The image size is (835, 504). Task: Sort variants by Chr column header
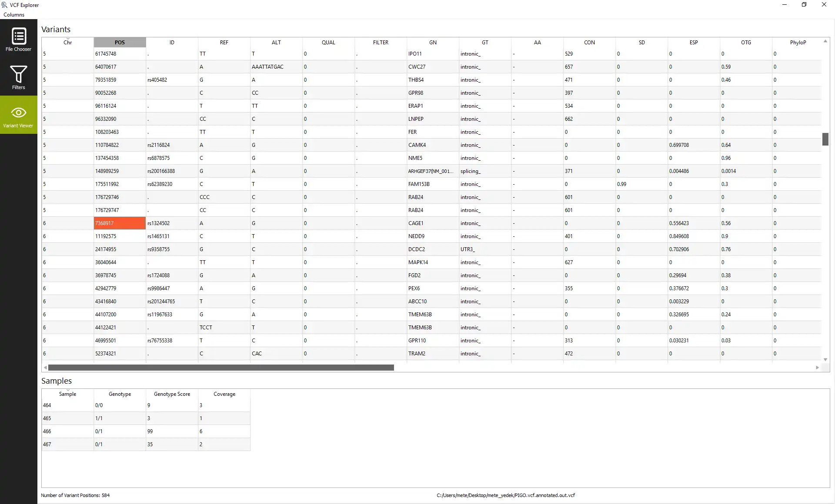click(x=67, y=43)
